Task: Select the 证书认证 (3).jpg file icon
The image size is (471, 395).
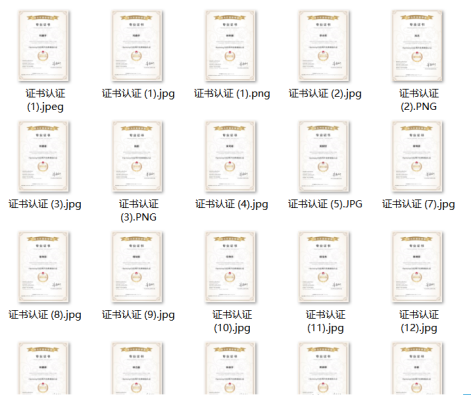Action: pos(43,156)
